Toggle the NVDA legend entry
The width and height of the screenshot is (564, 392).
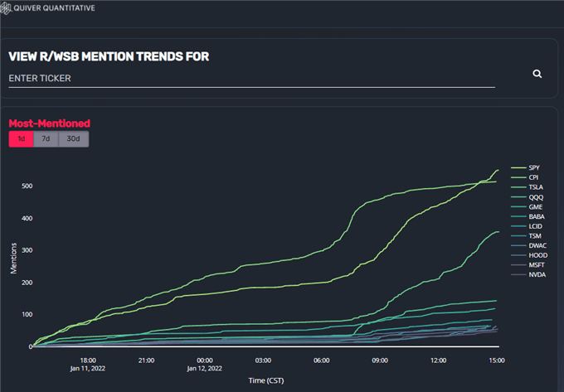click(528, 275)
